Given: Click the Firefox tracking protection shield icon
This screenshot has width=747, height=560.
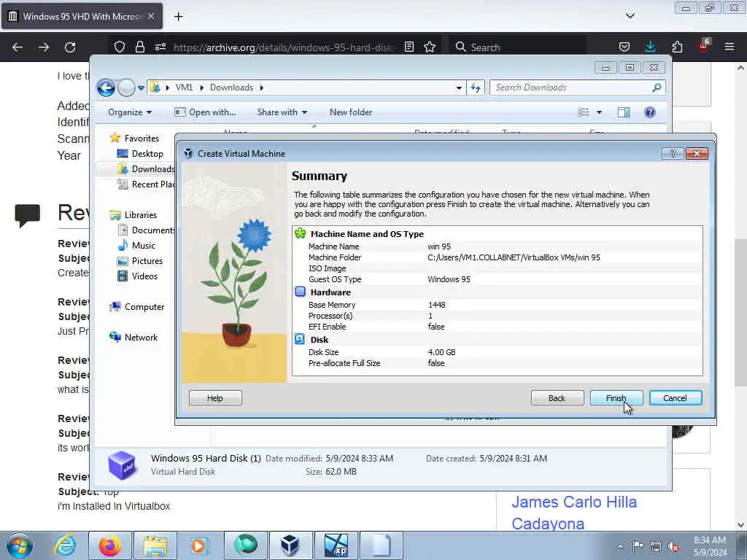Looking at the screenshot, I should (120, 47).
